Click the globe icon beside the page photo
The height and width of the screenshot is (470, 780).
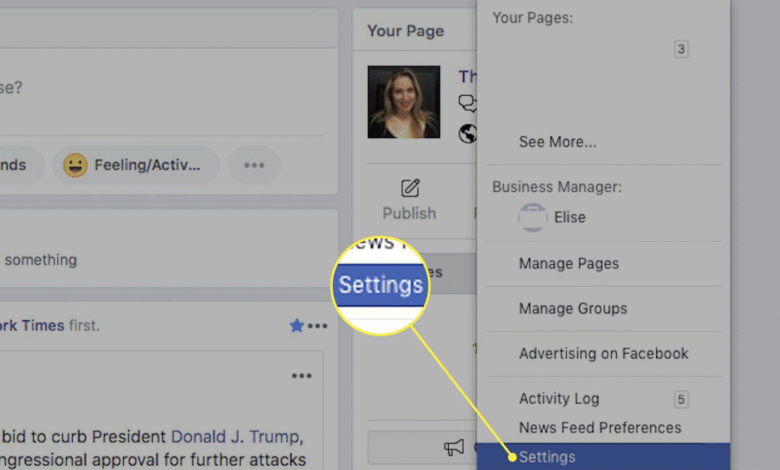tap(468, 133)
